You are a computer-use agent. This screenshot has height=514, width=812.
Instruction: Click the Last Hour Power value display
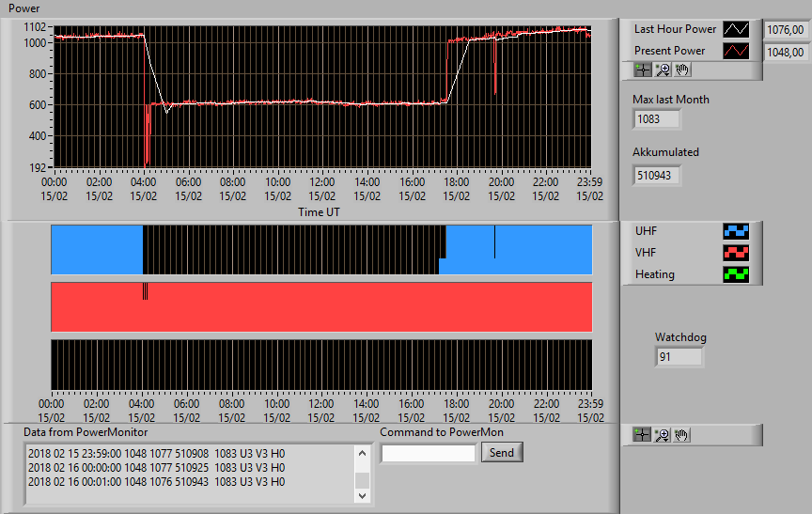(786, 29)
